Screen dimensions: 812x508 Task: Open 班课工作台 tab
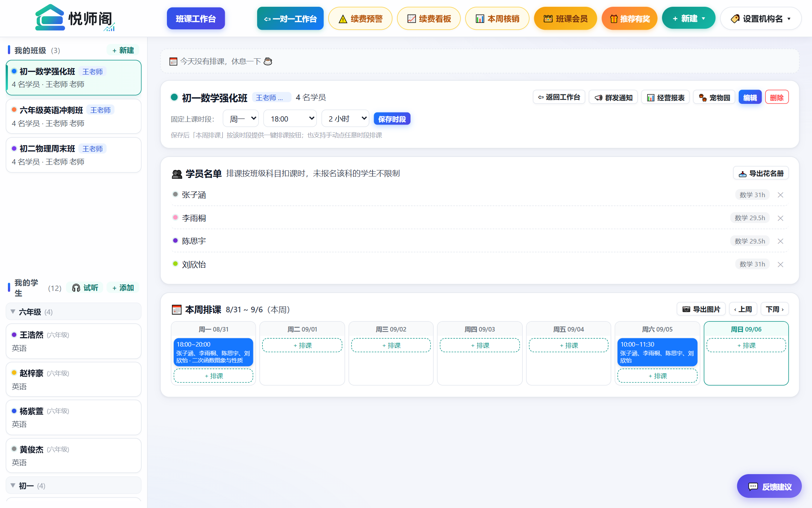[196, 18]
